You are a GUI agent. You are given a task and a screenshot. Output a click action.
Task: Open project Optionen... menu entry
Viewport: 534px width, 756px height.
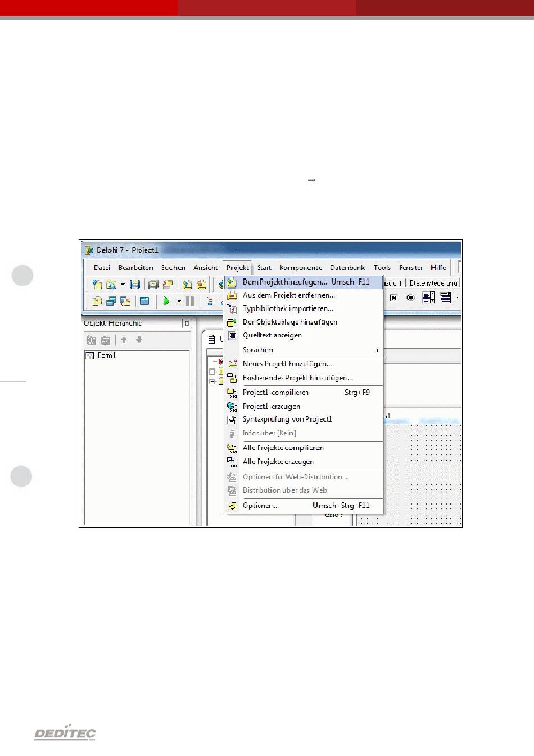[304, 506]
